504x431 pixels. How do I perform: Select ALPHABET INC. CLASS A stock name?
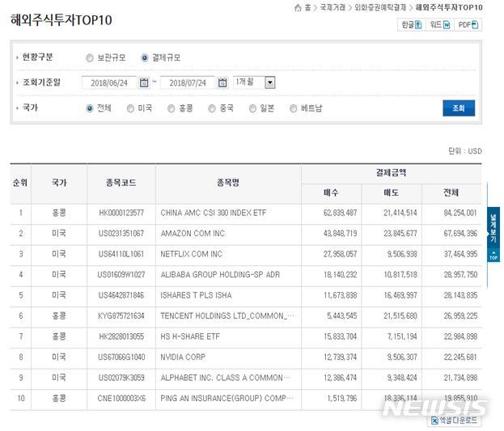click(226, 378)
